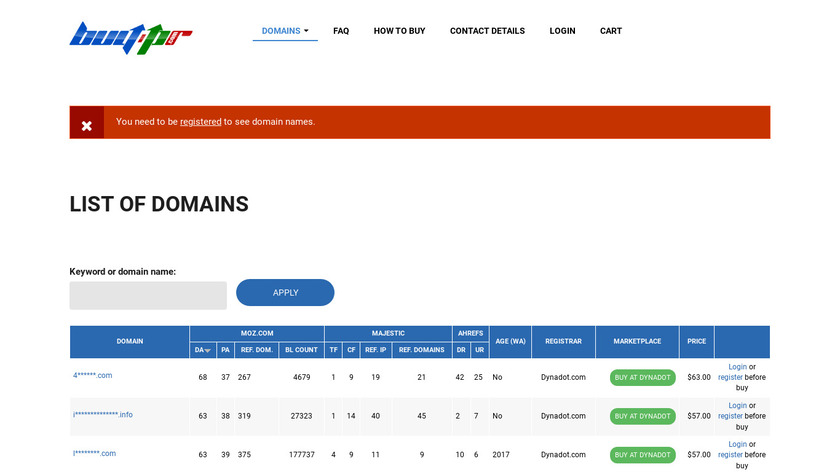This screenshot has width=840, height=472.
Task: Click register link in second table row
Action: [730, 416]
